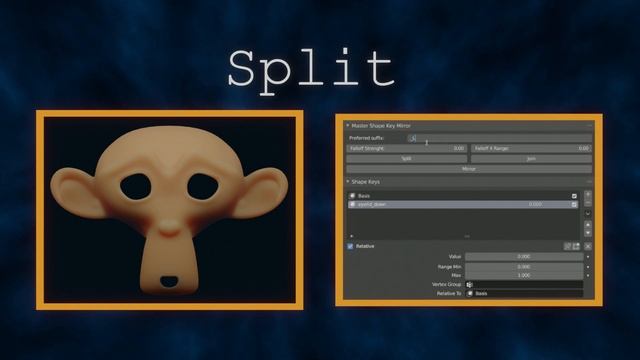640x360 pixels.
Task: Toggle shape key edit mode icon
Action: pyautogui.click(x=576, y=246)
